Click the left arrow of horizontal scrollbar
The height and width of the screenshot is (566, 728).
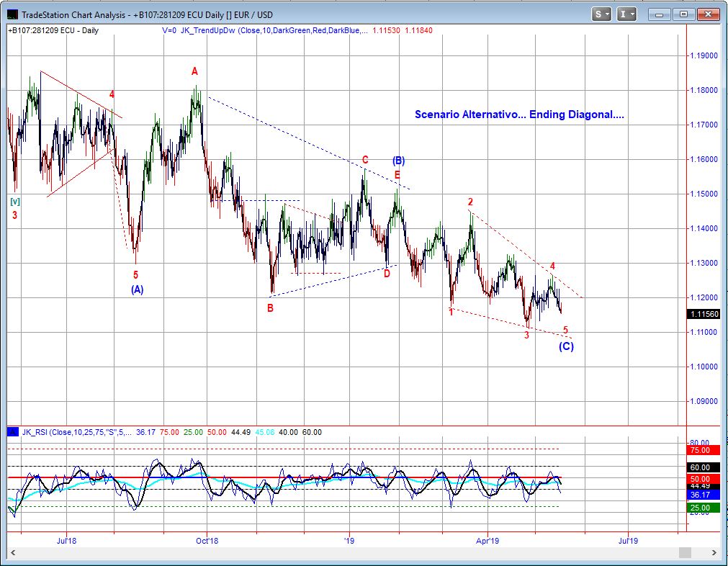click(x=13, y=552)
